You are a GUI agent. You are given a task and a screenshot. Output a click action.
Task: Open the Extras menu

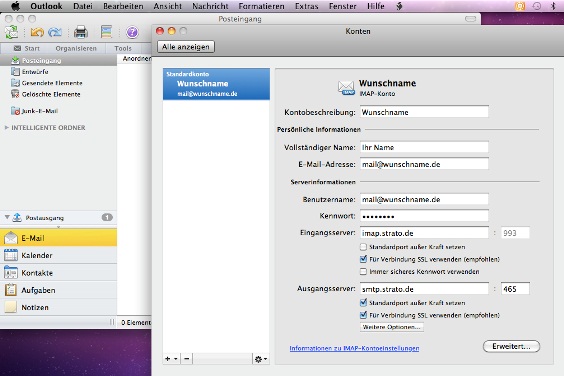coord(306,6)
